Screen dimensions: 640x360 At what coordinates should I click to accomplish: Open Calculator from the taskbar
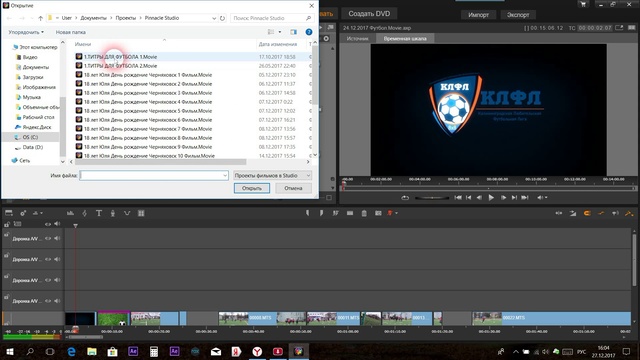coord(154,351)
